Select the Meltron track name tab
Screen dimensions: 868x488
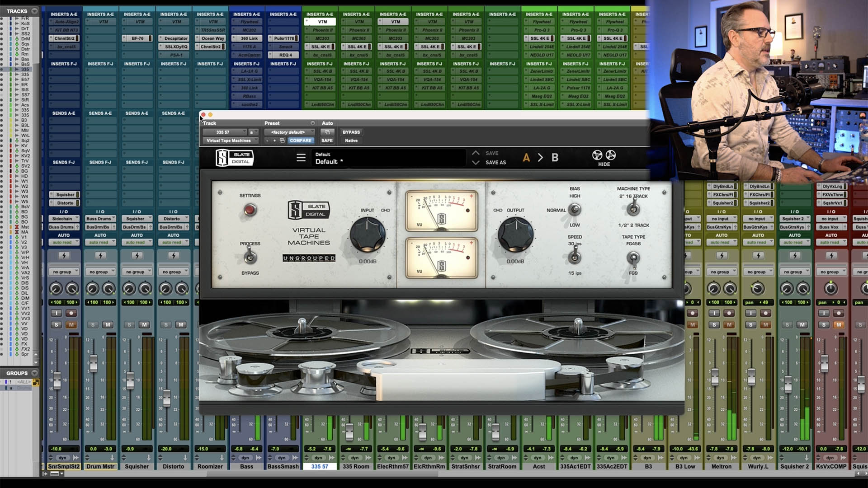[x=721, y=466]
